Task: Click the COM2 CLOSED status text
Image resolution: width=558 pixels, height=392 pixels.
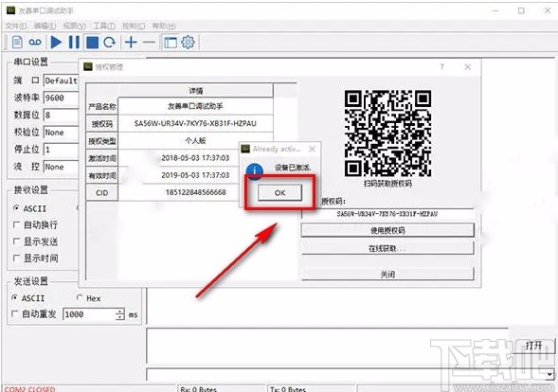Action: [x=30, y=389]
